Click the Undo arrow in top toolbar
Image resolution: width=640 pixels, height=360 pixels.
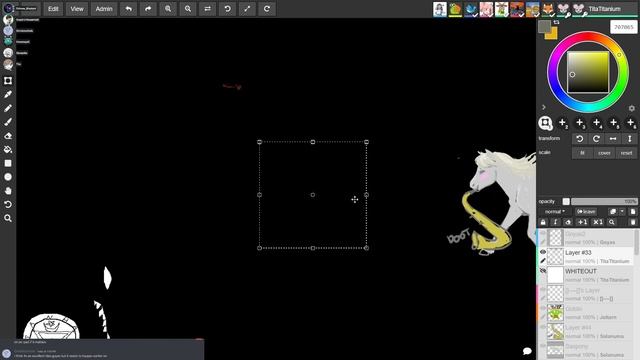tap(129, 9)
